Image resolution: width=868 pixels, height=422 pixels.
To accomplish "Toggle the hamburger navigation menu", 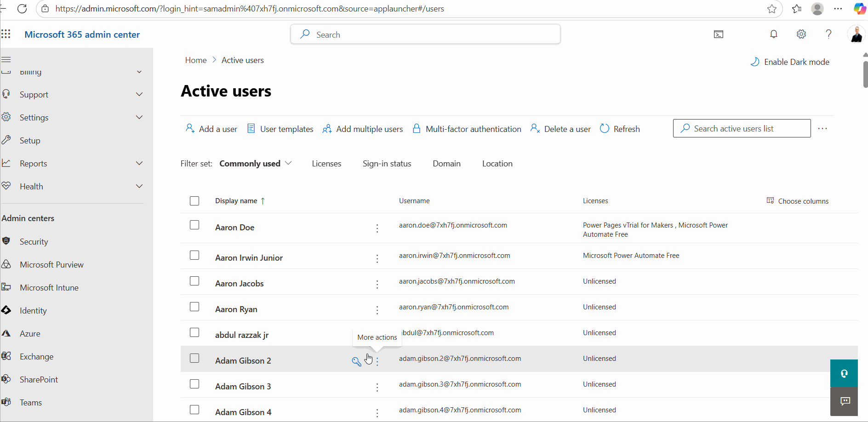I will [6, 59].
